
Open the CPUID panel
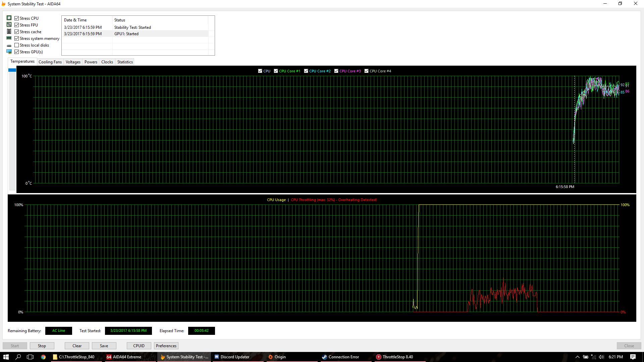click(x=139, y=346)
